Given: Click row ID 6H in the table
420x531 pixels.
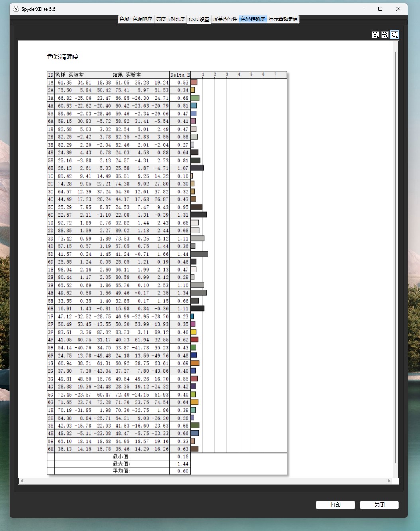Looking at the screenshot, I should pos(51,449).
